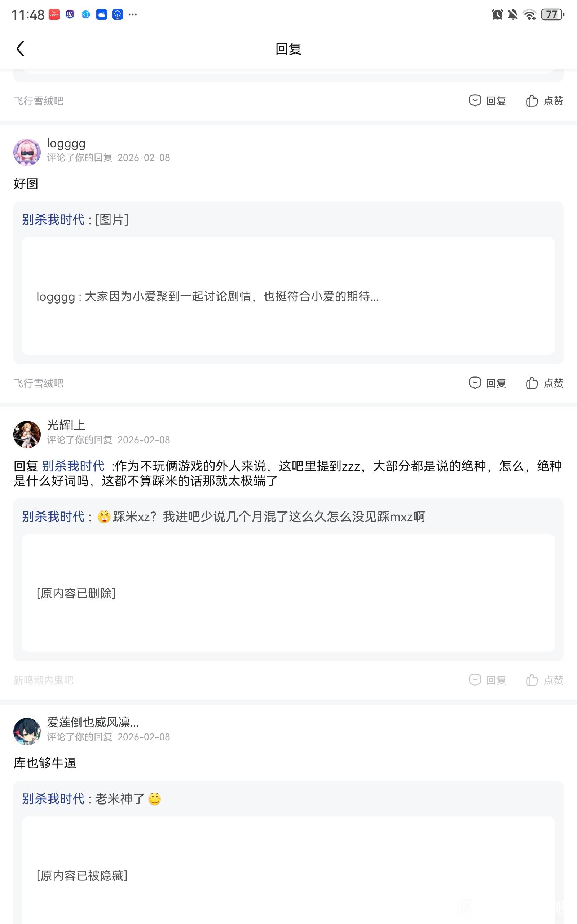The width and height of the screenshot is (577, 924).
Task: Tap the [原内容已被隐藏] quoted card
Action: click(288, 875)
